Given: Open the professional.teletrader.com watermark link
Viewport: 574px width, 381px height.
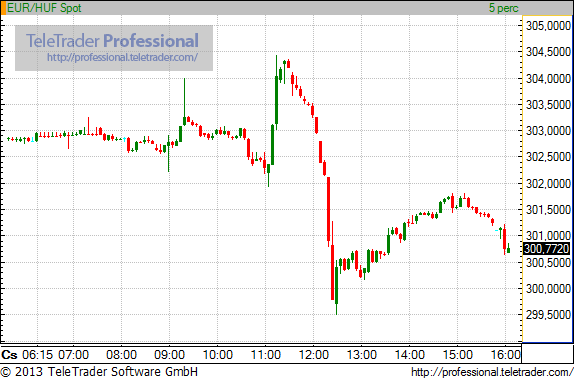Looking at the screenshot, I should tap(122, 57).
